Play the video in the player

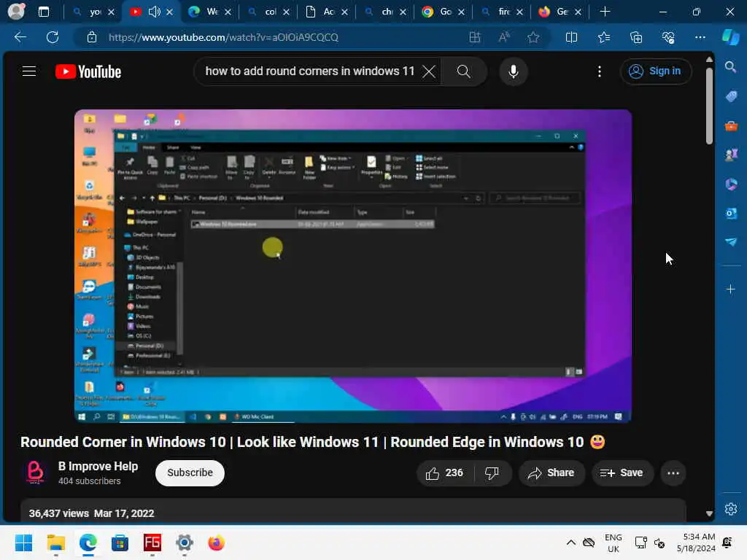pos(353,265)
